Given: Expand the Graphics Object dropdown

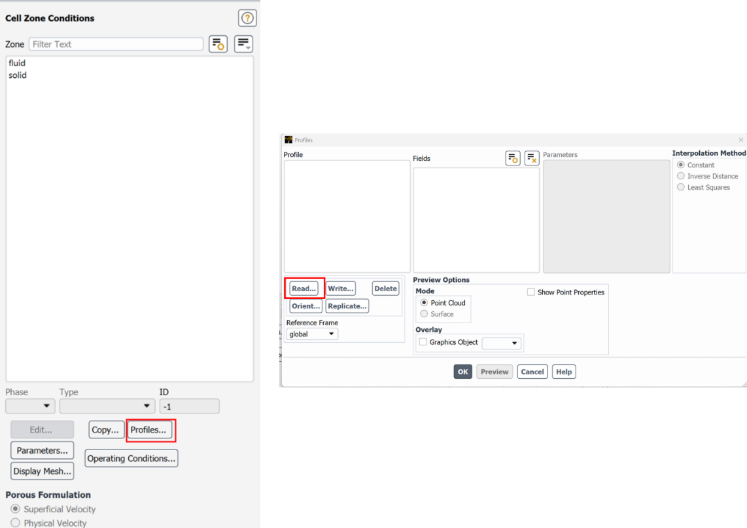Looking at the screenshot, I should point(502,343).
